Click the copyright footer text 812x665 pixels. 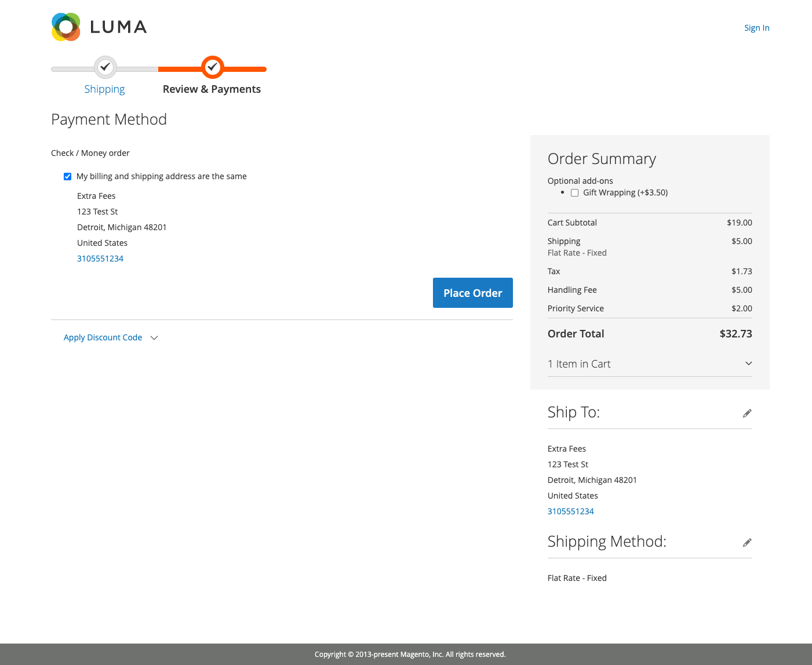pos(410,655)
